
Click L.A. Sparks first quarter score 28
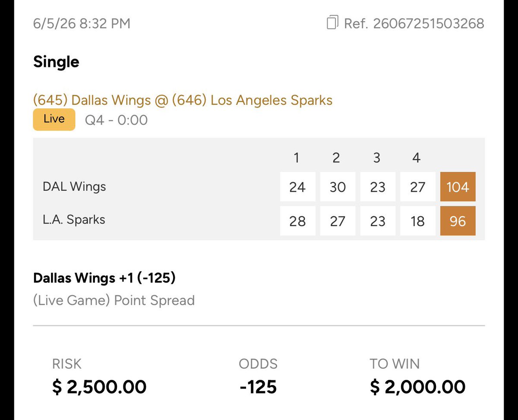(297, 221)
